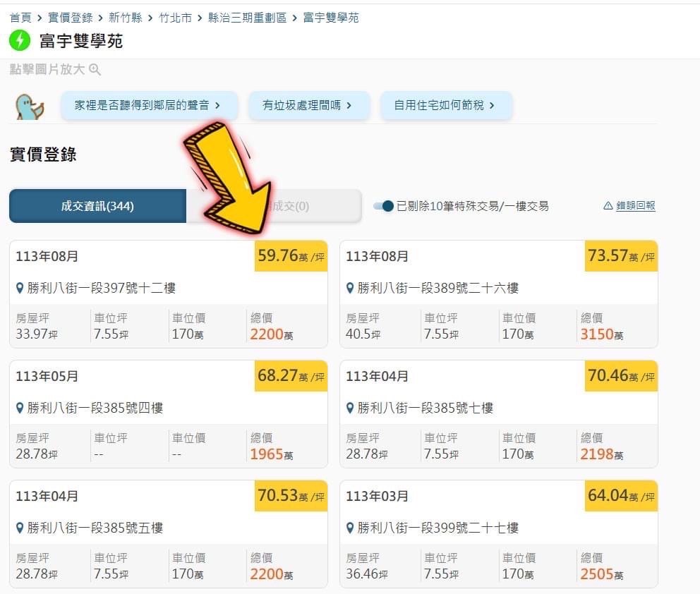Click location pin for 勝利八街一段385號七樓
This screenshot has width=700, height=594.
tap(350, 408)
